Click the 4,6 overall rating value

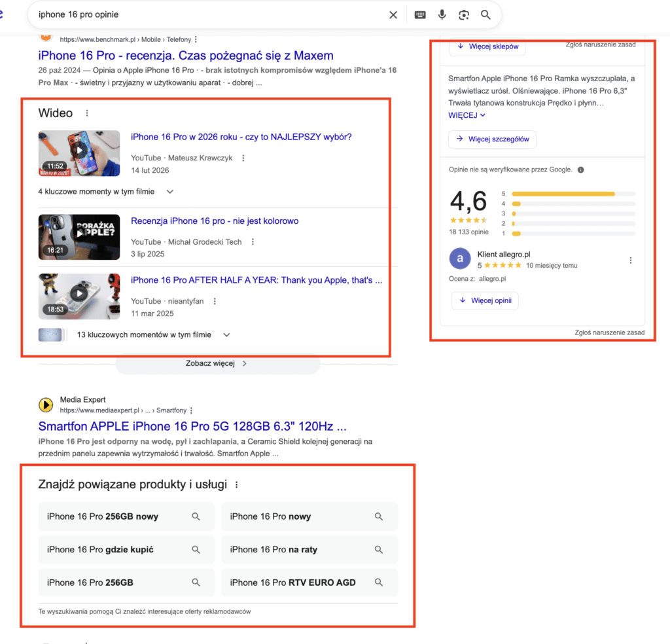pos(468,201)
